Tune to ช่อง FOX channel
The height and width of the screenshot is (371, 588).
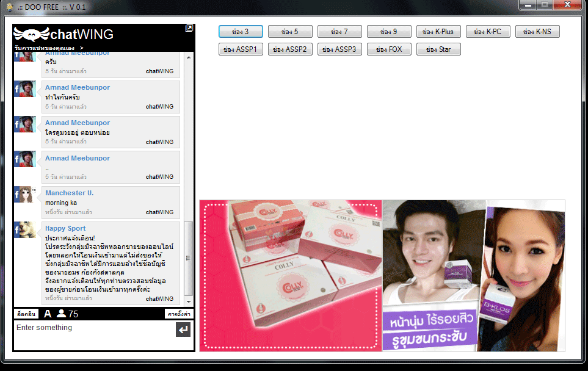389,49
